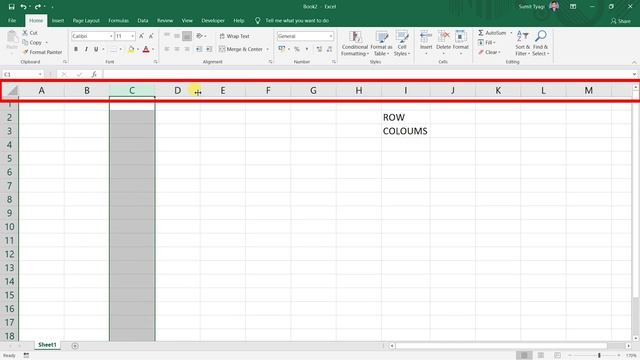Image resolution: width=640 pixels, height=360 pixels.
Task: Switch to the Formulas tab
Action: click(x=118, y=20)
